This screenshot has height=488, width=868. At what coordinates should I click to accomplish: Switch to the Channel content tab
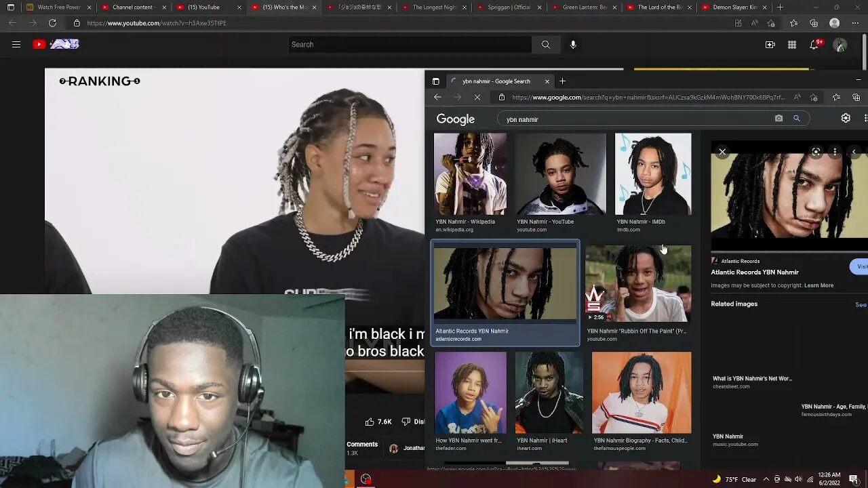(x=132, y=7)
